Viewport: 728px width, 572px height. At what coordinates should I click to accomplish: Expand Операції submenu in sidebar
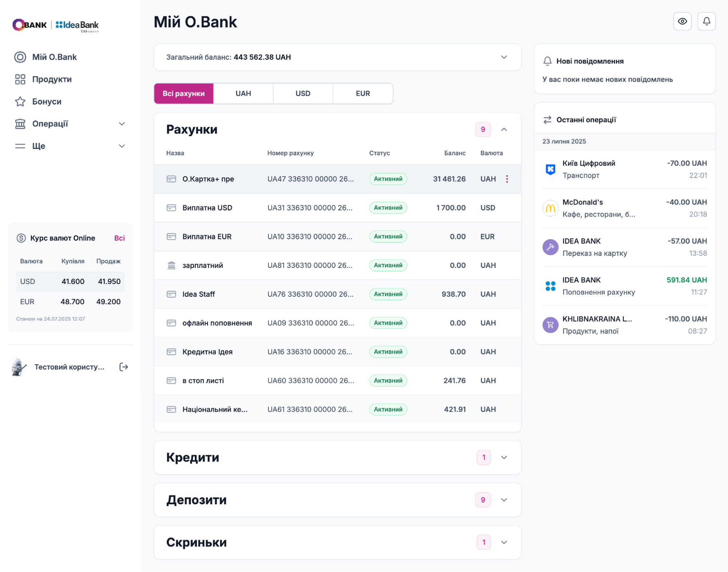122,124
